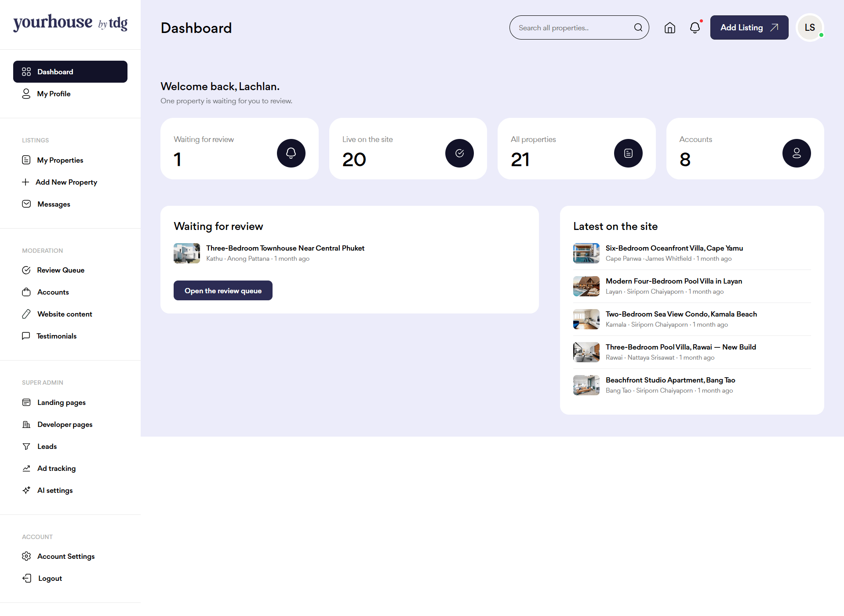Open Three-Bedroom Townhouse Near Central Phuket listing
Image resolution: width=844 pixels, height=616 pixels.
coord(285,248)
